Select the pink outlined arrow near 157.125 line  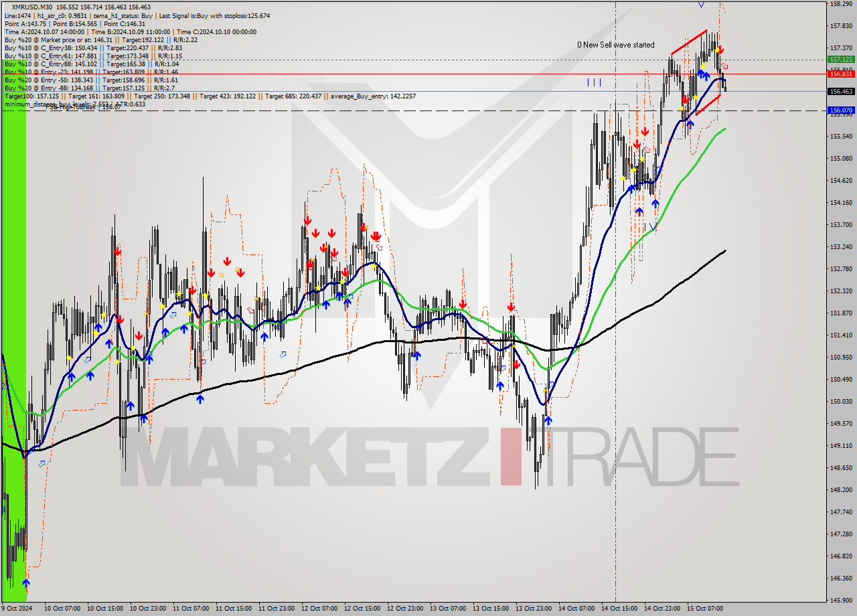pos(724,66)
